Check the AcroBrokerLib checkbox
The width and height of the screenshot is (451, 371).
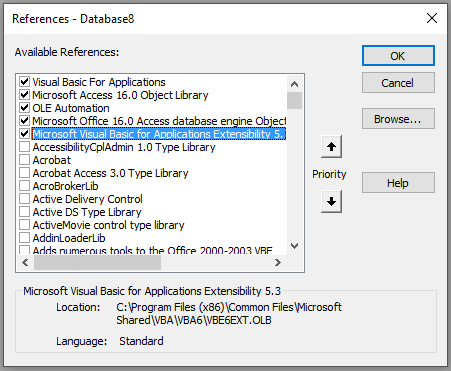pyautogui.click(x=24, y=186)
